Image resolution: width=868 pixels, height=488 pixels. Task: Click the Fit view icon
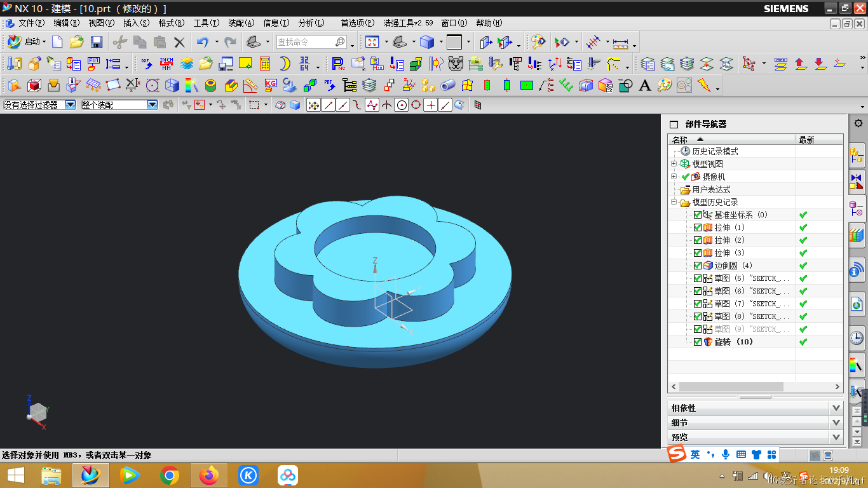click(x=372, y=42)
